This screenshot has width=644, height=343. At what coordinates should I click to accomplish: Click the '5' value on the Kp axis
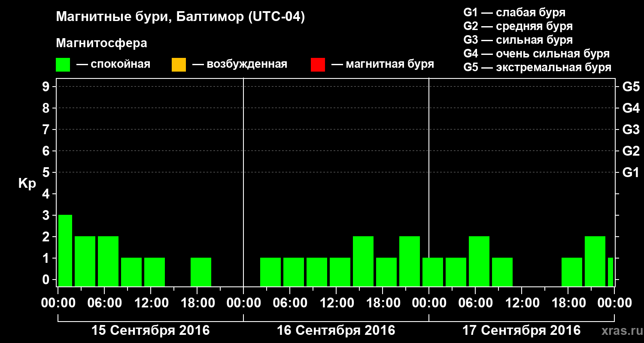click(x=47, y=173)
